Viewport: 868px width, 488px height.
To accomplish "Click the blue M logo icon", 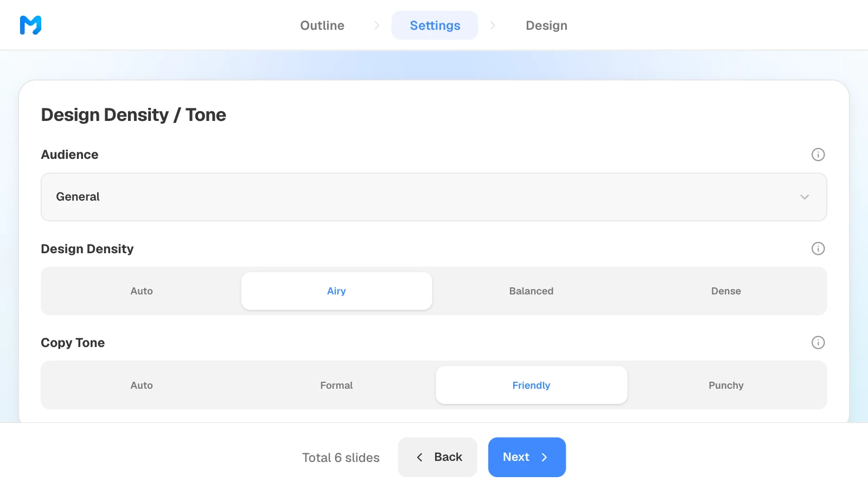I will 30,25.
